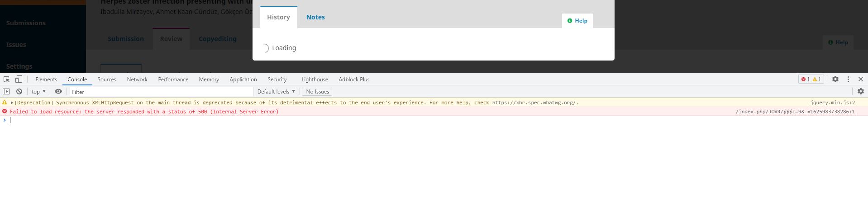Open console settings gear on filter row

[860, 91]
